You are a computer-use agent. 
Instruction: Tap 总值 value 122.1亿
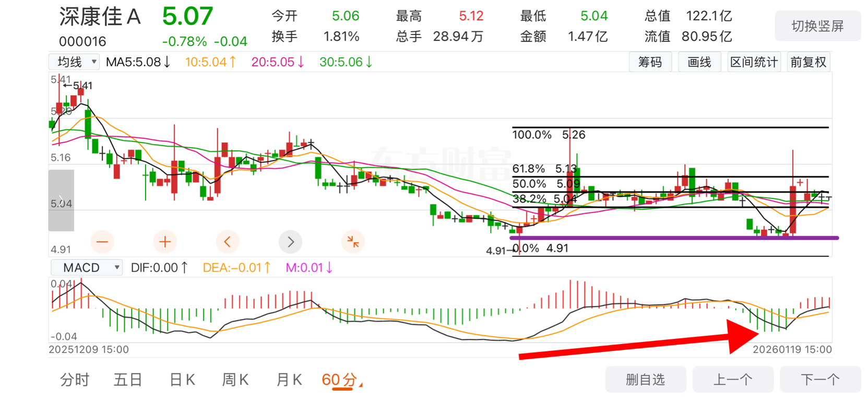[709, 16]
